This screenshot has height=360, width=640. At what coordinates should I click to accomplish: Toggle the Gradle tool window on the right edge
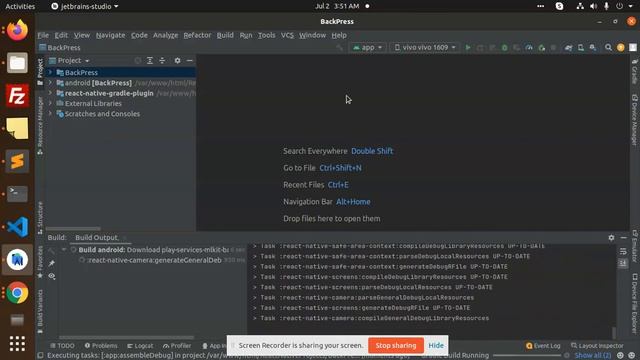point(634,71)
